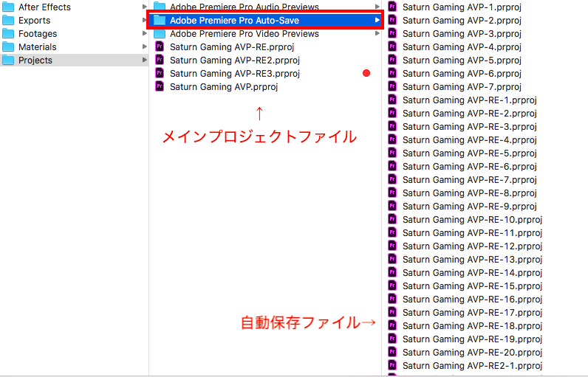Image resolution: width=588 pixels, height=377 pixels.
Task: Select file name Saturn Gaming AVP-RE2.prproj
Action: 235,60
